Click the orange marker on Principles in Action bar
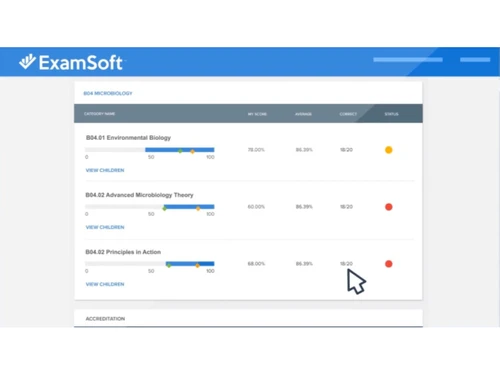This screenshot has height=375, width=500. coord(197,266)
